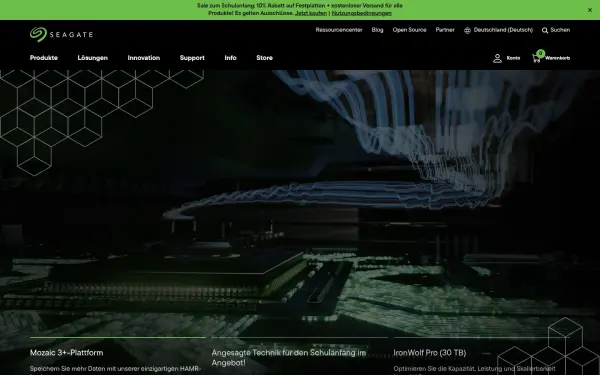
Task: Open the shopping cart icon
Action: [x=536, y=59]
